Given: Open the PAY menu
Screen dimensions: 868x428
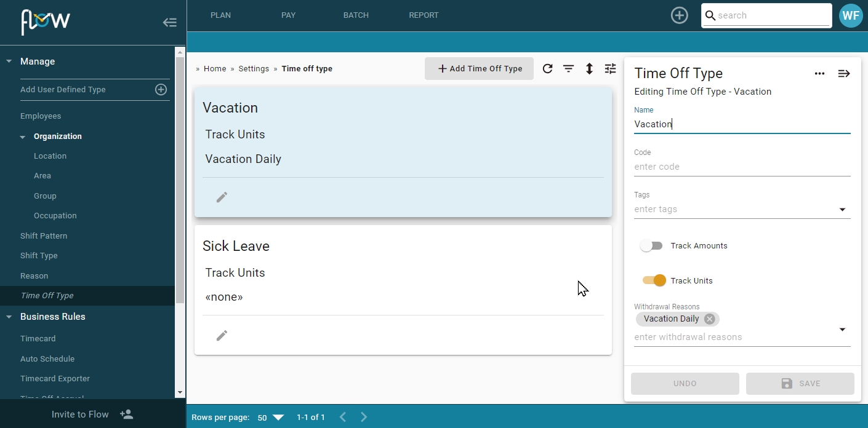Looking at the screenshot, I should pos(289,15).
